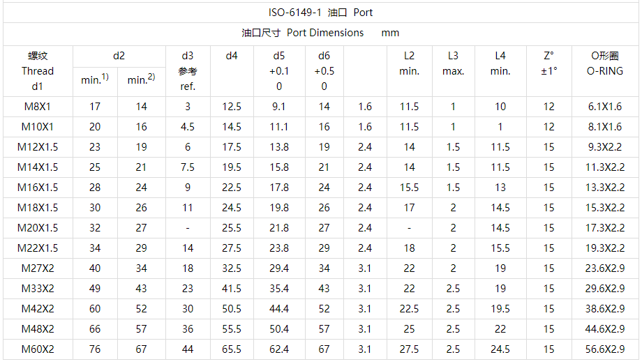Click the d4 value 65.5
The width and height of the screenshot is (642, 364).
coord(232,349)
